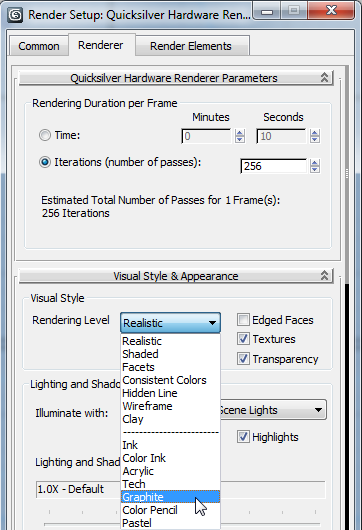Click the Iterations value field showing 256
The width and height of the screenshot is (362, 530).
(273, 166)
